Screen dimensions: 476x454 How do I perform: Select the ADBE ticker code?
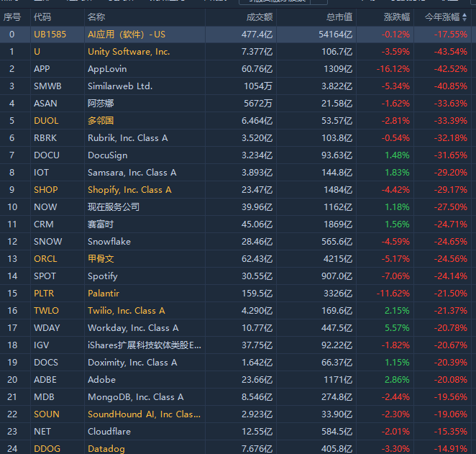(x=45, y=380)
